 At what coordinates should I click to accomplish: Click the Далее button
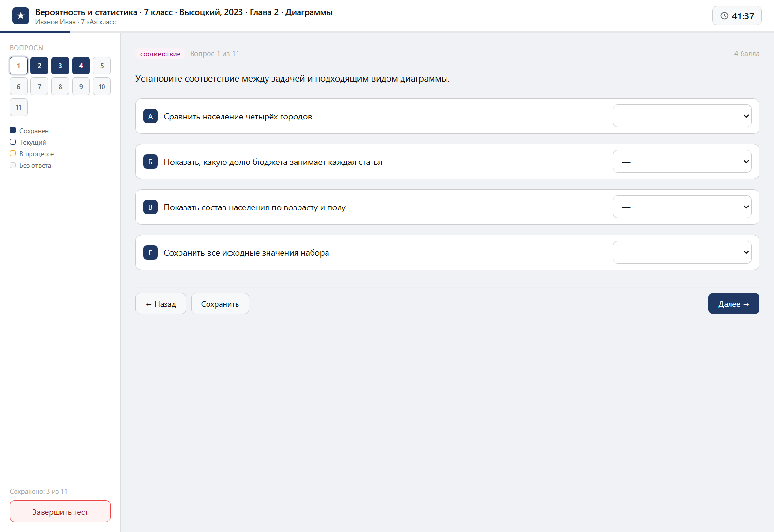(x=734, y=304)
